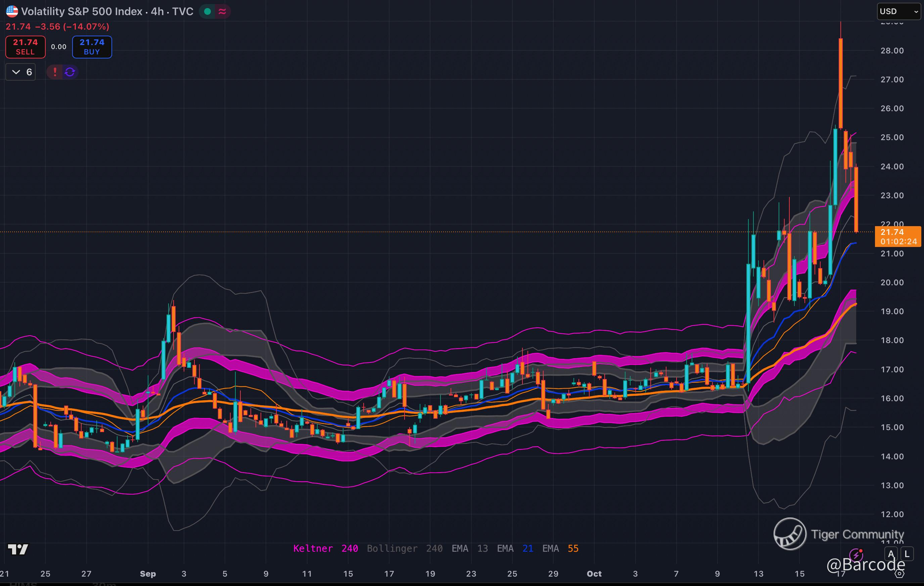Click the pink approximate-data wave icon
The height and width of the screenshot is (586, 924).
click(222, 11)
